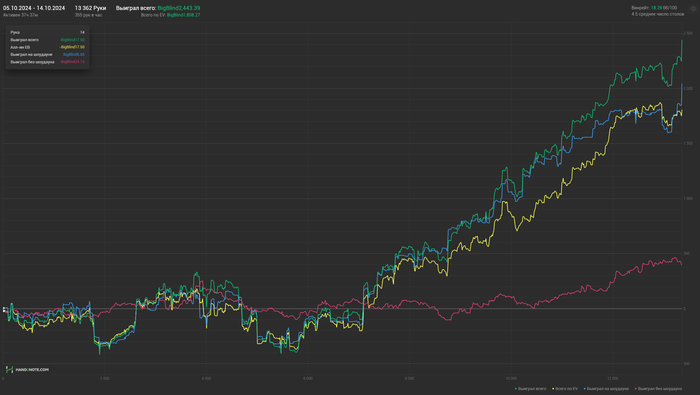Viewport: 700px width, 395px height.
Task: Click '4.5 среднее число столов' text
Action: (658, 14)
